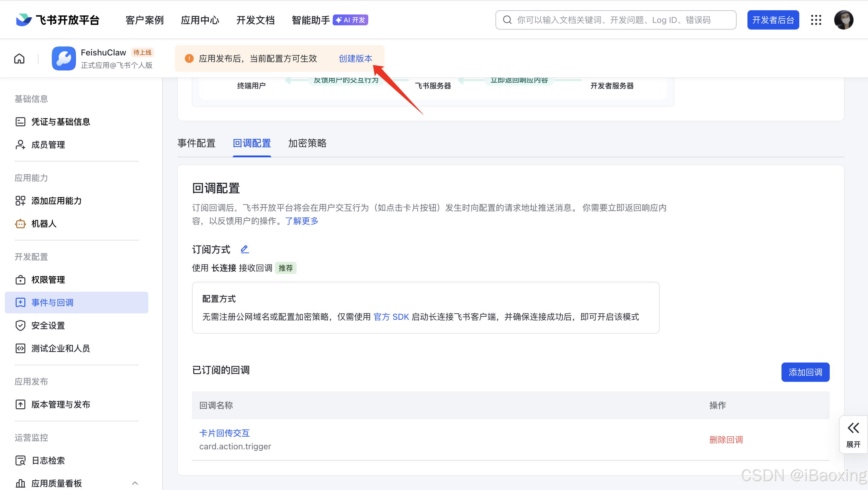
Task: Open the 开发文档 menu item
Action: 255,20
